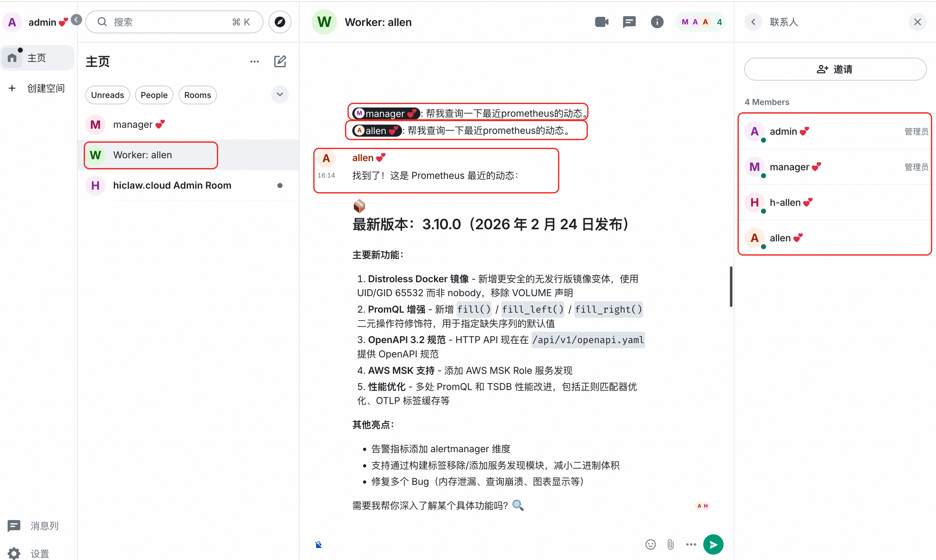Close the 联系人 right panel
This screenshot has height=560, width=936.
point(917,22)
